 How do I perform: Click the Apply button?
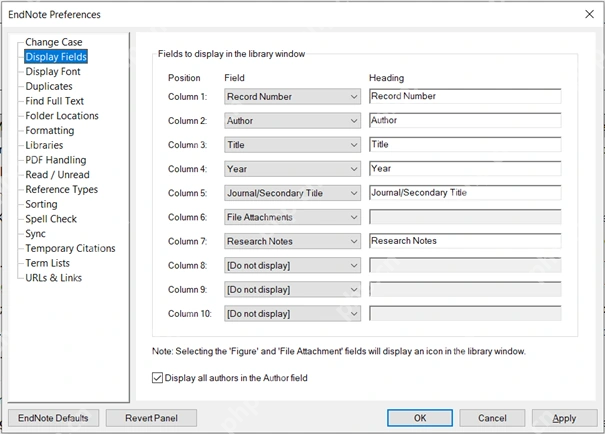coord(564,418)
